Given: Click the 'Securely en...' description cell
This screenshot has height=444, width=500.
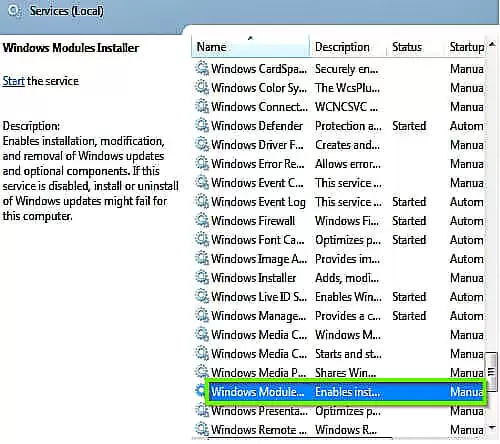Looking at the screenshot, I should coord(347,69).
